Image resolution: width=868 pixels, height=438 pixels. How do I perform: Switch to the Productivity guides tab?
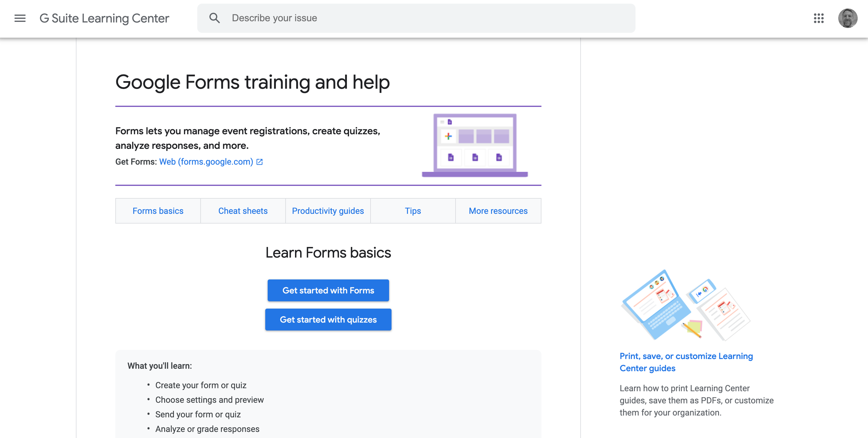click(x=328, y=211)
